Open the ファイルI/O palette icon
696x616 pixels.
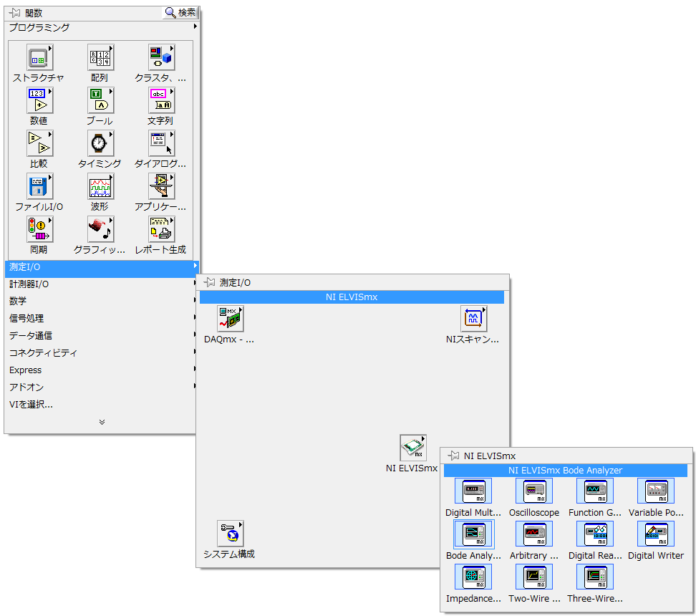pos(39,186)
